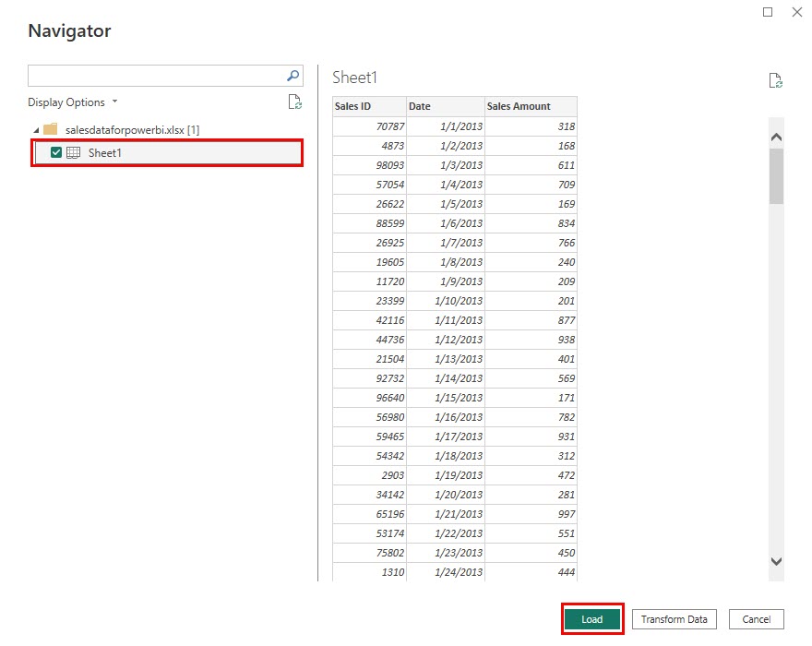
Task: Click the Sales ID column header
Action: tap(369, 106)
